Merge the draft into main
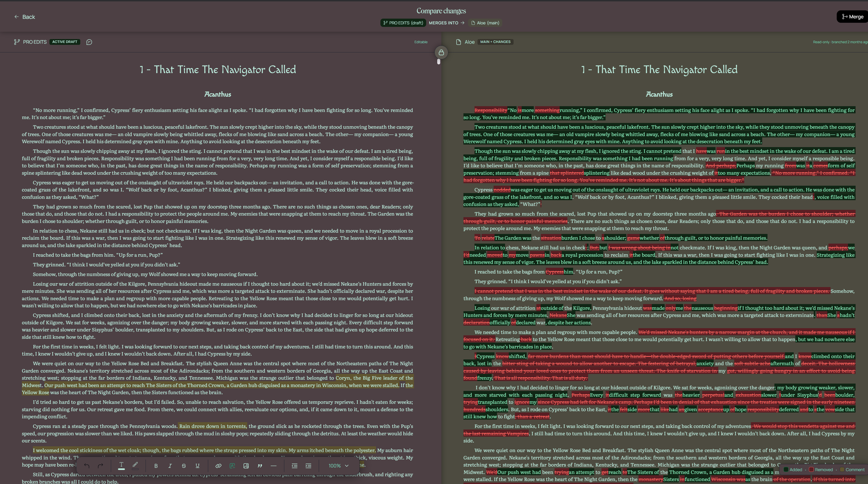This screenshot has width=868, height=484. point(853,17)
